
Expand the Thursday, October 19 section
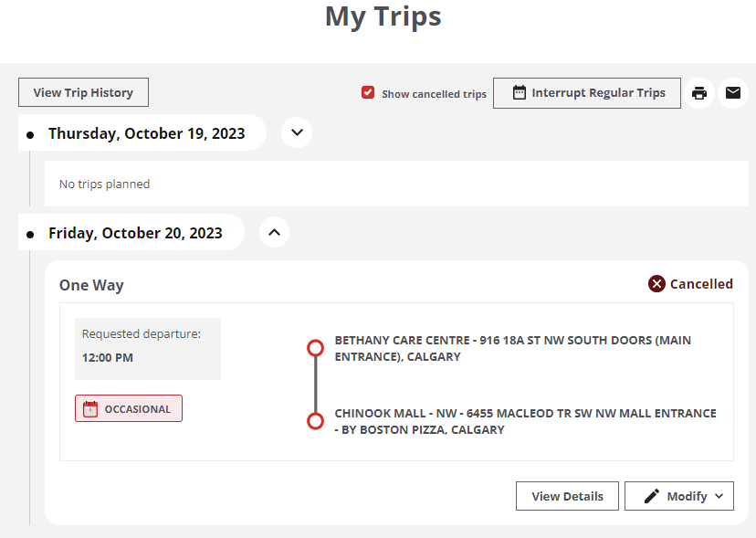coord(296,132)
